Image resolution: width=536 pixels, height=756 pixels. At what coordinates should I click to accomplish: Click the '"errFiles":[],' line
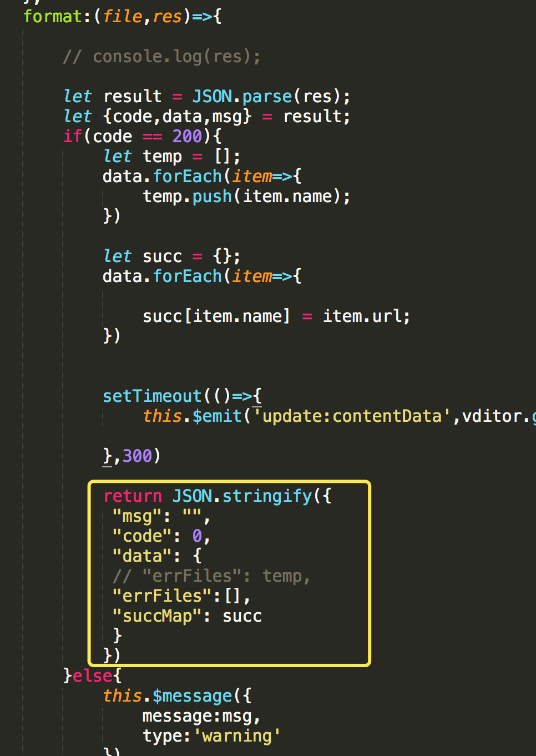click(x=181, y=596)
